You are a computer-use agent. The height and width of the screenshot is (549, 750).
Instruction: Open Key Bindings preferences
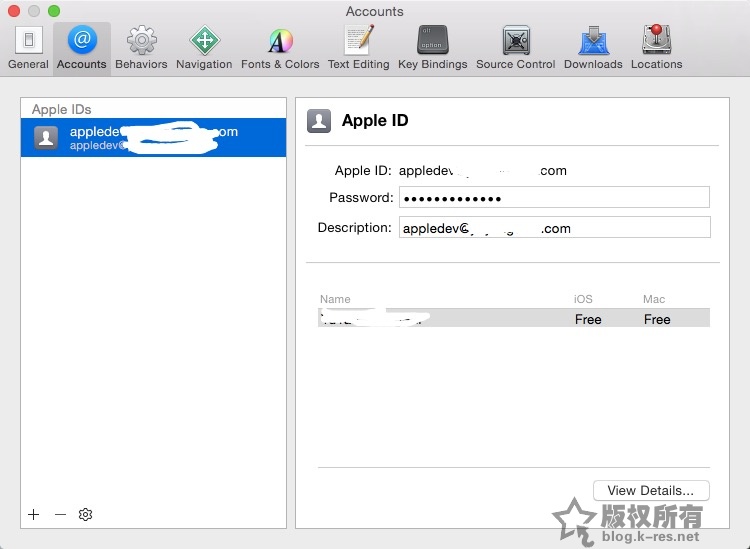[x=432, y=48]
